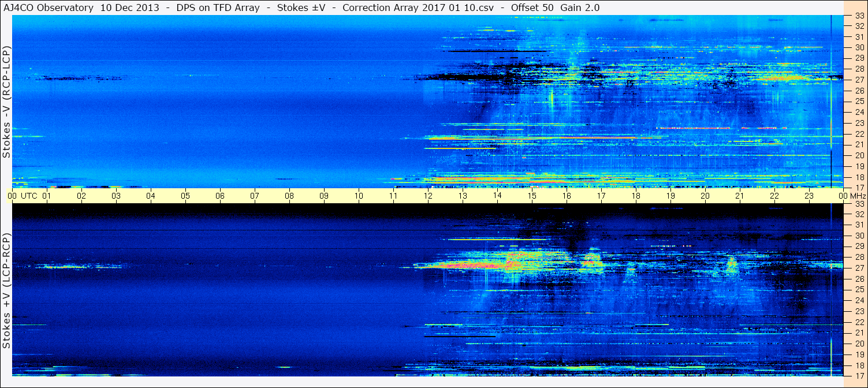This screenshot has height=388, width=868.
Task: Click the '17' hour tick on time axis
Action: (x=601, y=196)
